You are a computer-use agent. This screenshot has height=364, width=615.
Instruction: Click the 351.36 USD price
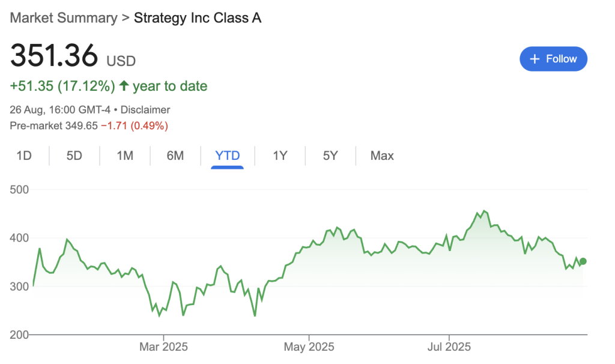[54, 56]
